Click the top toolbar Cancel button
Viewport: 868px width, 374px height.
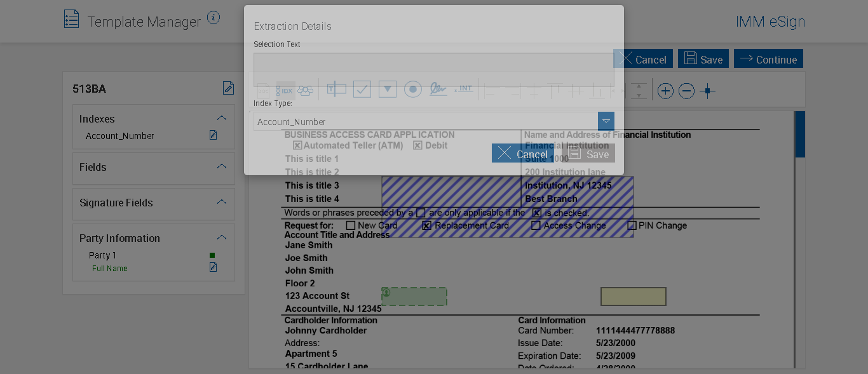643,58
